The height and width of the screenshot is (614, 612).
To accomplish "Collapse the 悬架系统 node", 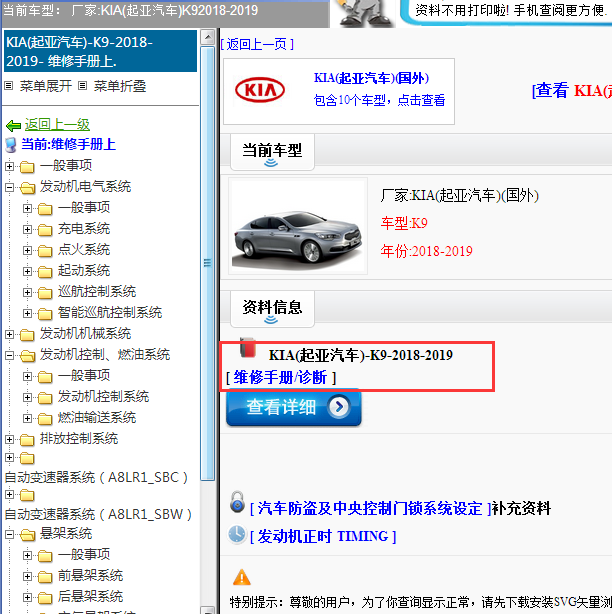I will [x=9, y=534].
